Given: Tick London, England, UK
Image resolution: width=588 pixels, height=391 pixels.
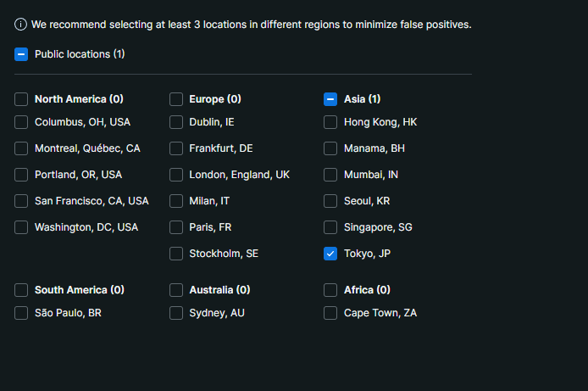Looking at the screenshot, I should tap(176, 175).
